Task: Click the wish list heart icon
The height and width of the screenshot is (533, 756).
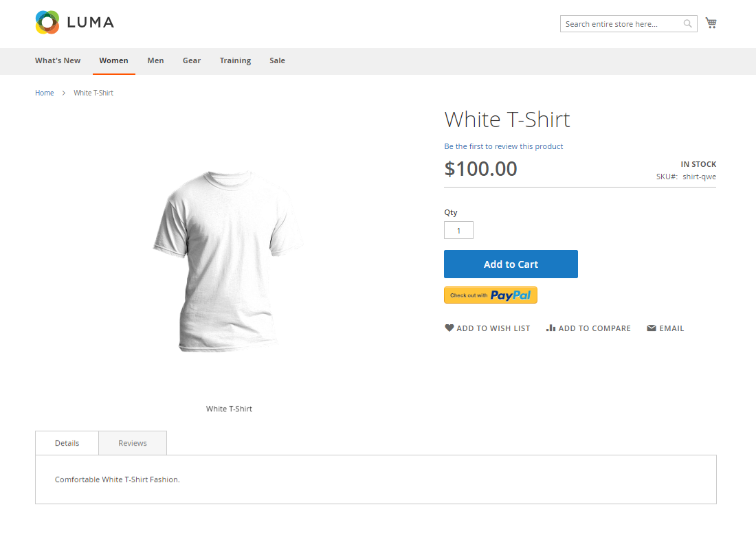Action: click(x=449, y=328)
